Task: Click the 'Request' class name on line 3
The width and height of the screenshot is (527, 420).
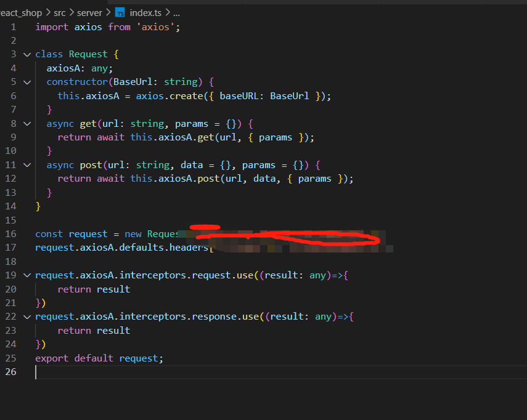Action: point(88,54)
